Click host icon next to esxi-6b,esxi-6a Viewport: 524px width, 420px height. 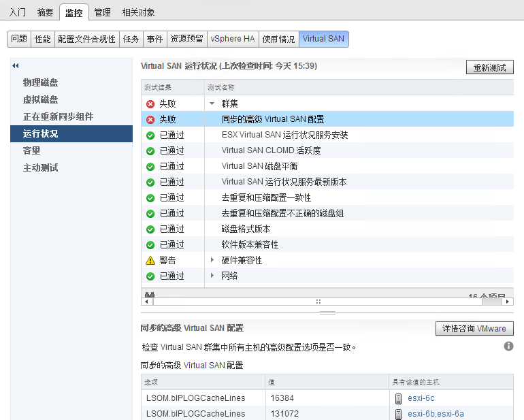[398, 414]
